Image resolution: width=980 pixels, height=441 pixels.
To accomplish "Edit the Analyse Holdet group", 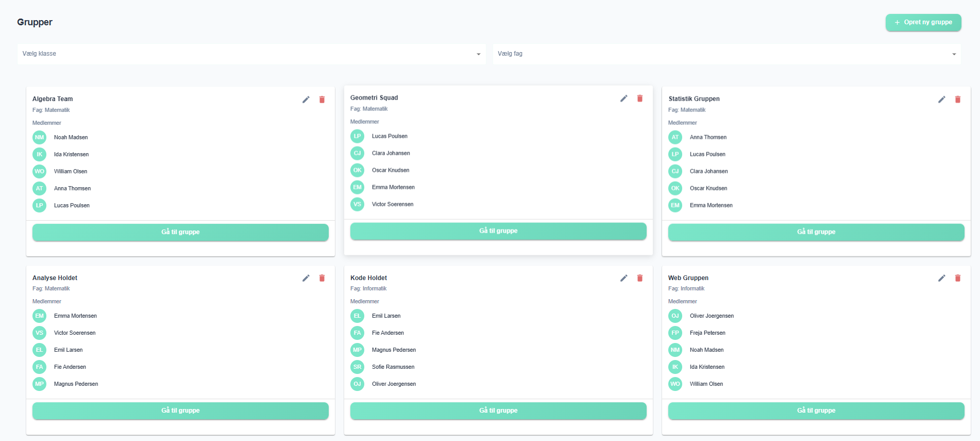I will click(306, 278).
